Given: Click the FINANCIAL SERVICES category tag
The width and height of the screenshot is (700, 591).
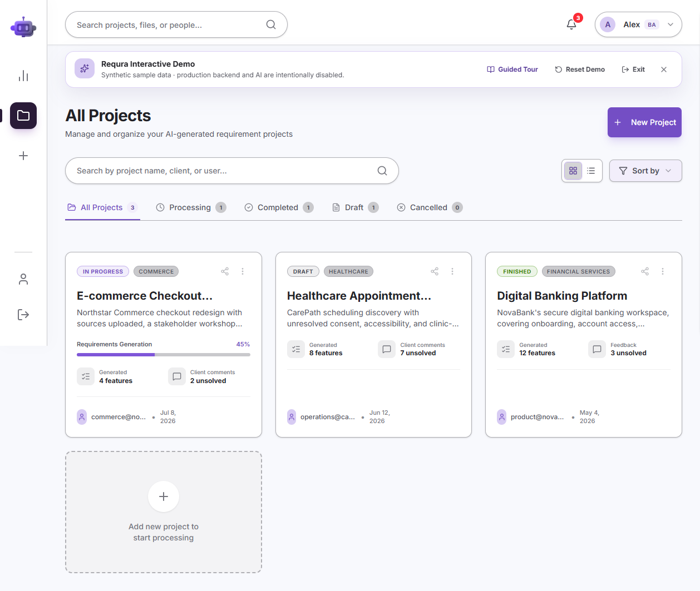Looking at the screenshot, I should [579, 271].
